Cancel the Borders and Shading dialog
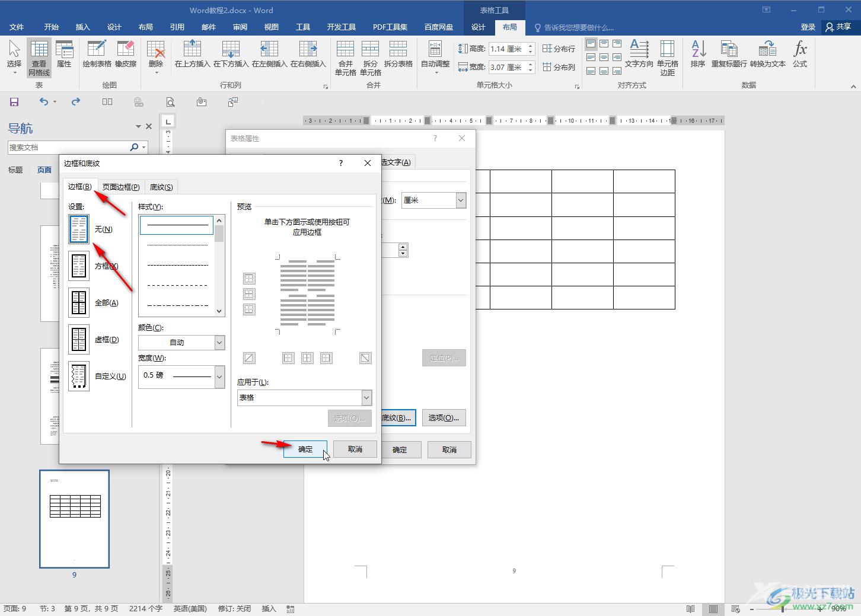This screenshot has height=616, width=861. [355, 449]
